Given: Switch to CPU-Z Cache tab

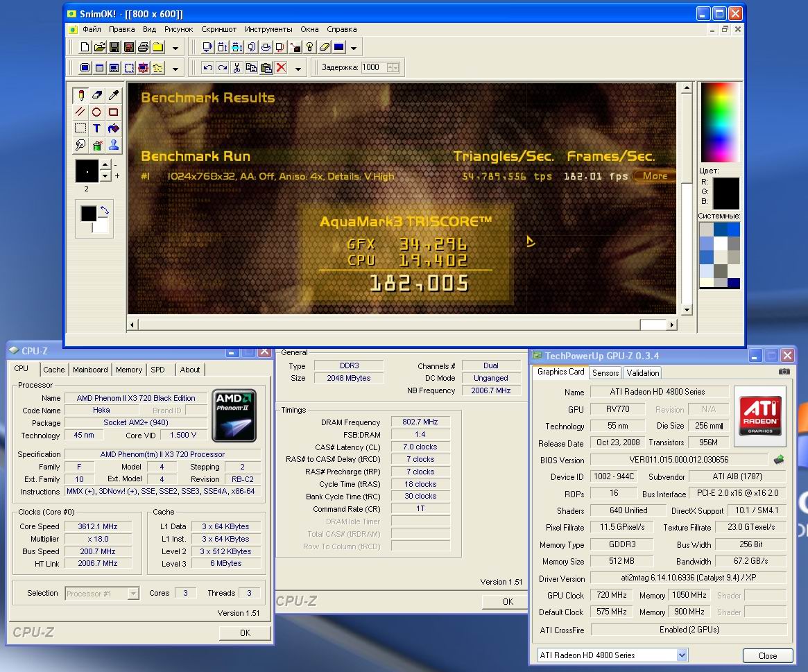Looking at the screenshot, I should 53,370.
